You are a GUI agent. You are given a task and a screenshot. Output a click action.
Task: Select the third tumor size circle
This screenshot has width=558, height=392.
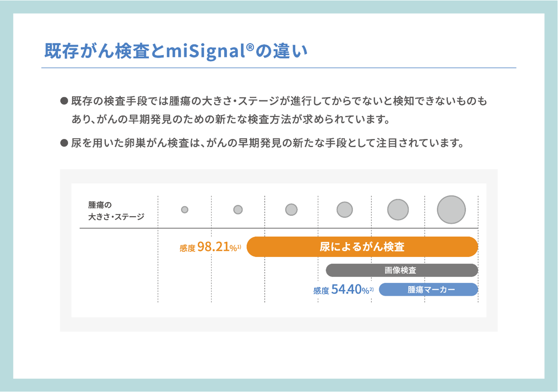point(291,210)
